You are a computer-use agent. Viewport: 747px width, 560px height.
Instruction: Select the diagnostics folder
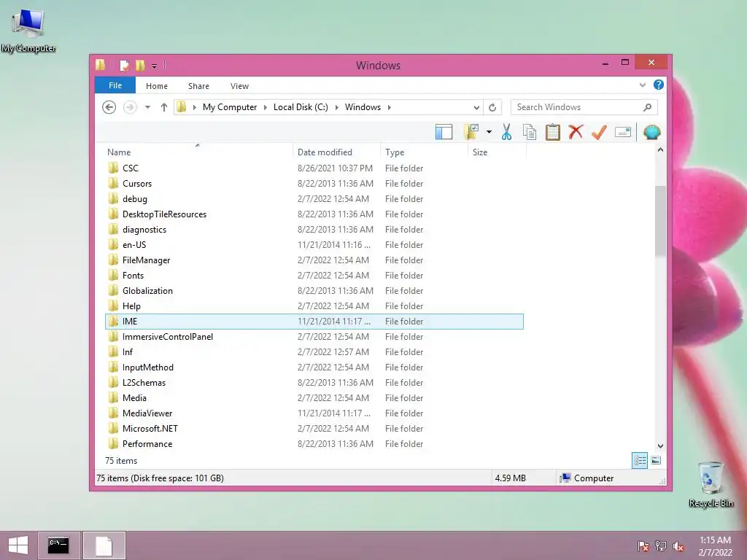[x=314, y=229]
